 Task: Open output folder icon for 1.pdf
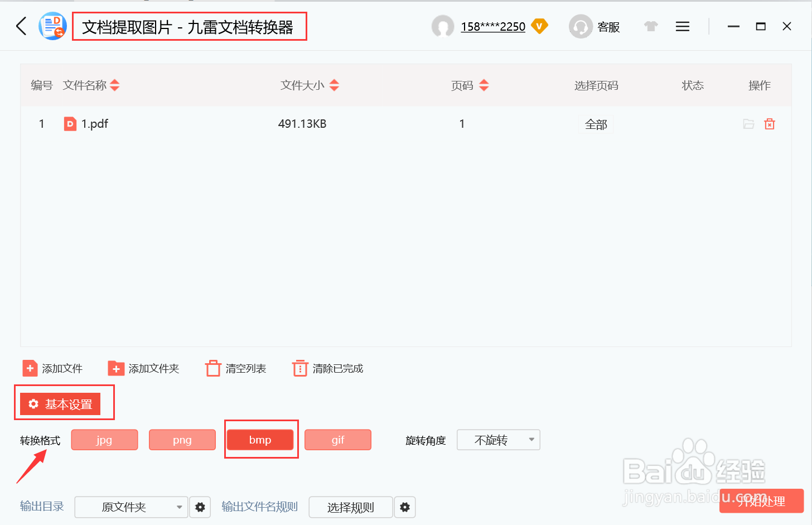pyautogui.click(x=748, y=124)
